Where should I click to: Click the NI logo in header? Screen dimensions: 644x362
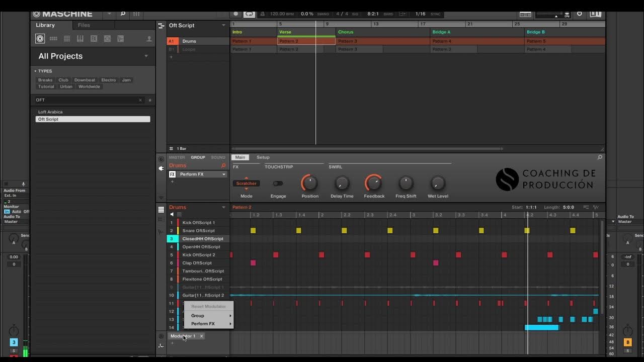pyautogui.click(x=595, y=14)
